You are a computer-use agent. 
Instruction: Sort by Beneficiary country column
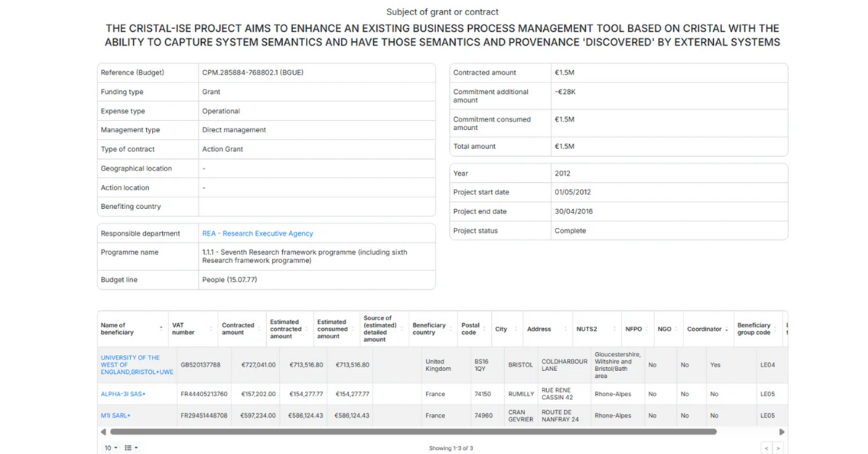pos(430,329)
